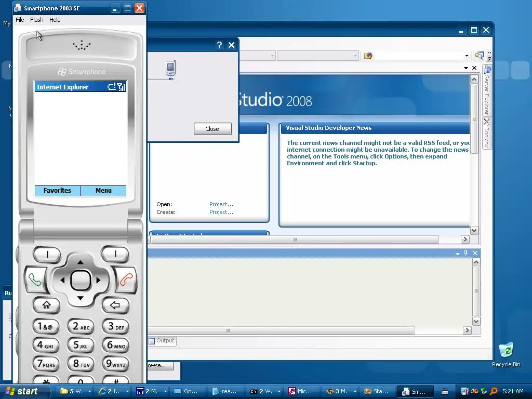Open the Windows Start menu

click(x=25, y=391)
